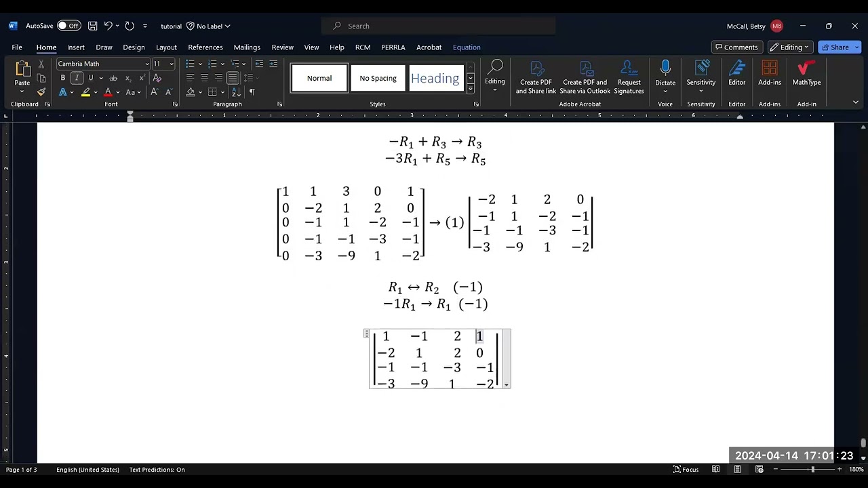Expand the Styles gallery More arrow
The image size is (868, 488).
[470, 88]
